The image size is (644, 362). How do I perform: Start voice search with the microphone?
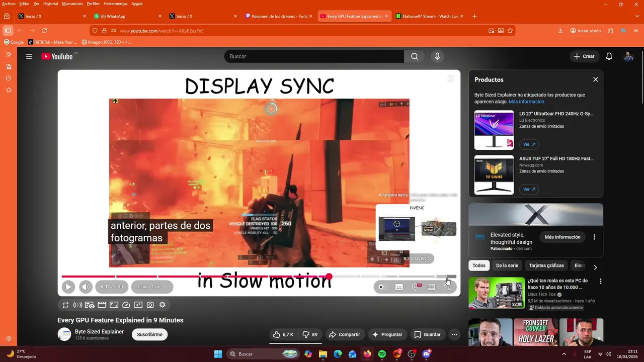tap(437, 56)
